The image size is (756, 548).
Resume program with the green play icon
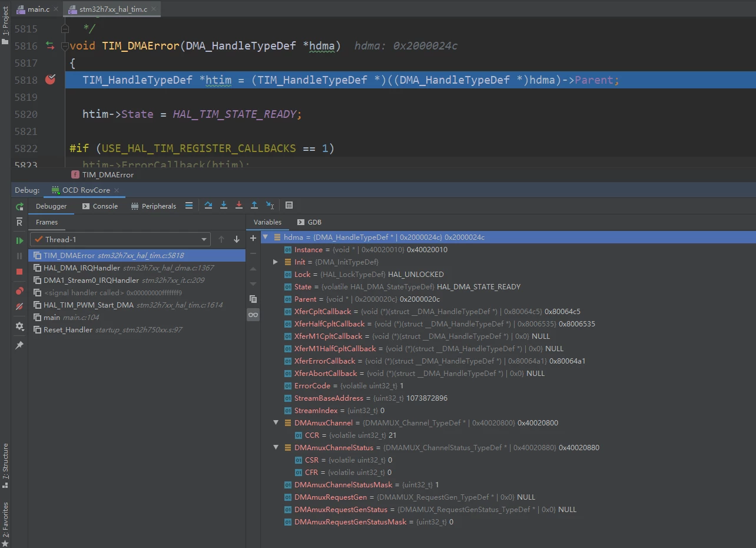pyautogui.click(x=19, y=240)
